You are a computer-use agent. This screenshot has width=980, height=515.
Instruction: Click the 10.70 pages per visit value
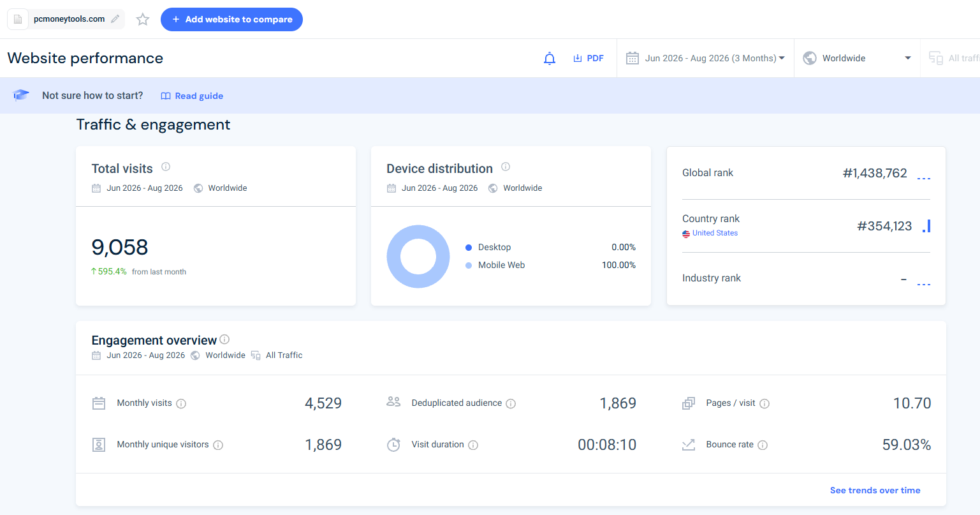[912, 403]
